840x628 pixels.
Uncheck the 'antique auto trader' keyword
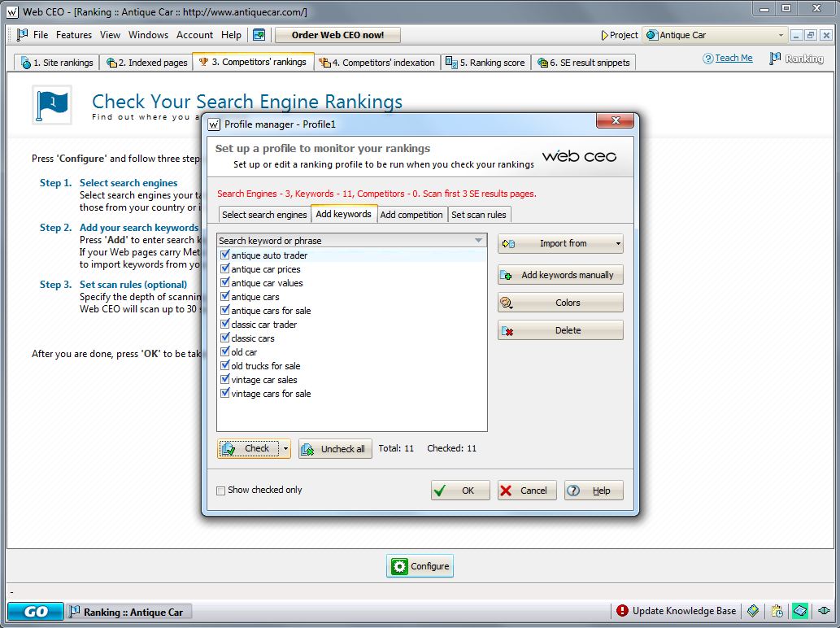point(225,255)
